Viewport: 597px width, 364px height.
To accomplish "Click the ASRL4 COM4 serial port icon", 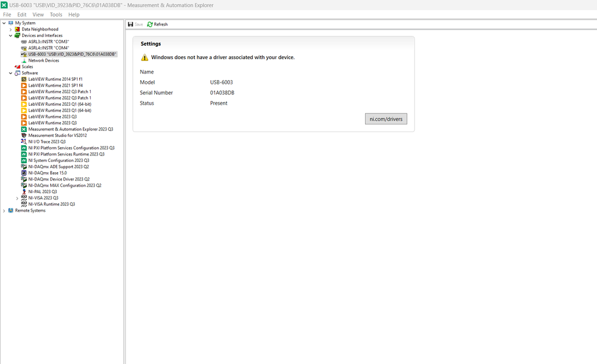I will (24, 48).
